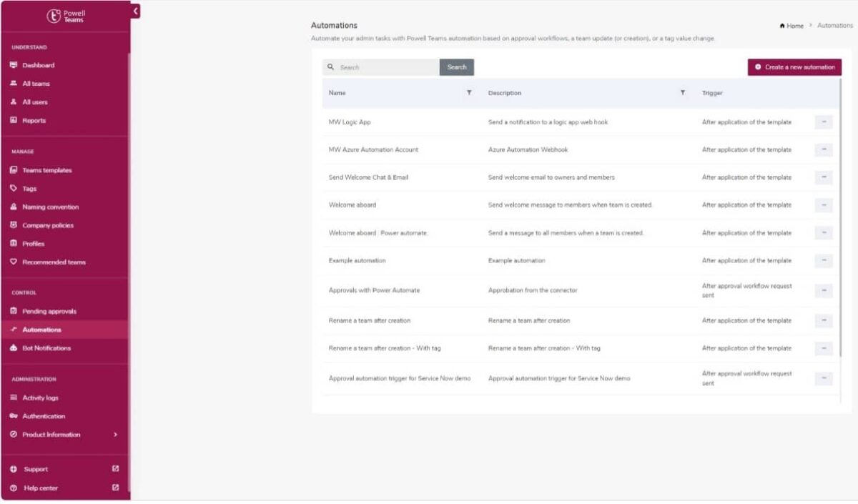Open options for Example automation row
The height and width of the screenshot is (504, 858).
click(824, 261)
